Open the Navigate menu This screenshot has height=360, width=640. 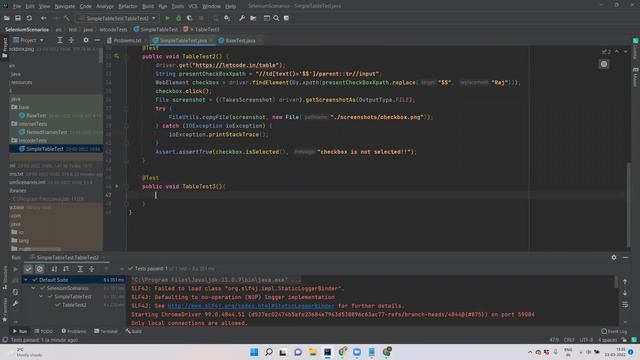(64, 6)
